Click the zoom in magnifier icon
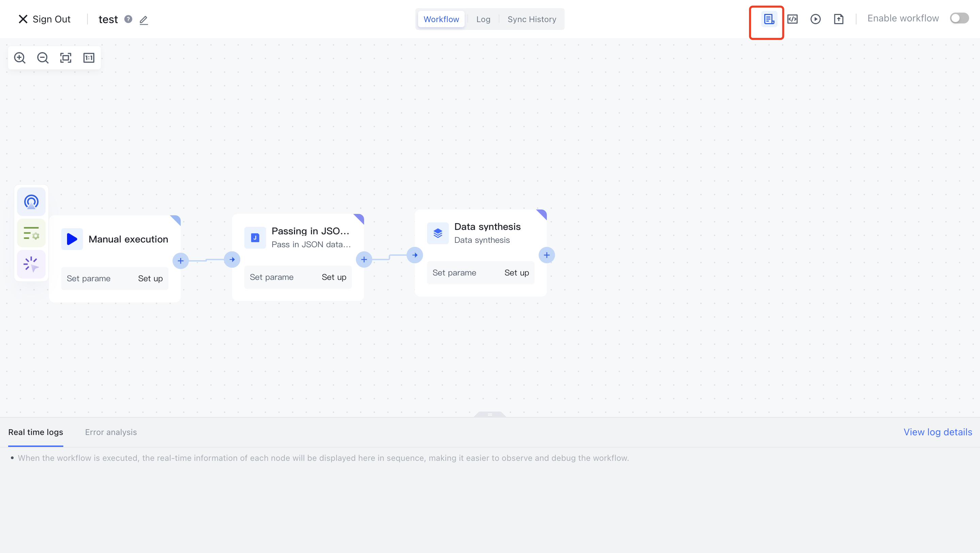The height and width of the screenshot is (553, 980). (x=20, y=58)
